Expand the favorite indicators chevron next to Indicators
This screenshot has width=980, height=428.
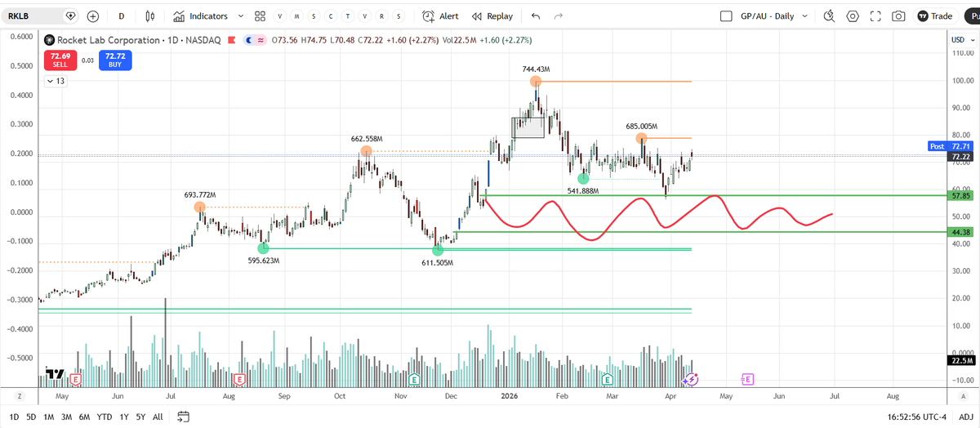pos(240,16)
